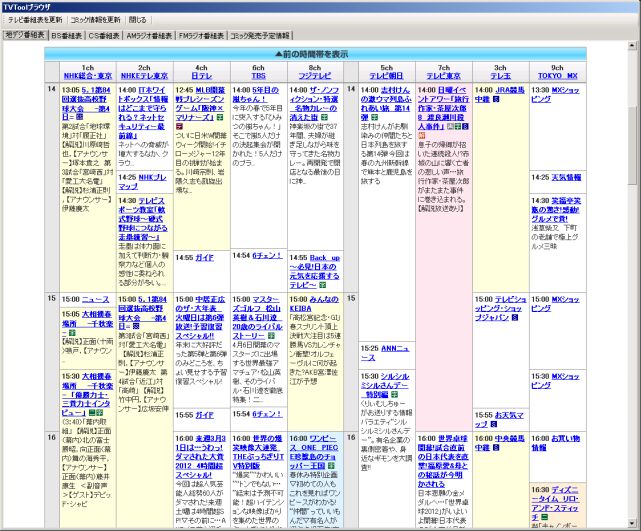Open the 15:00 マスターズゴルフ program link

pos(257,317)
